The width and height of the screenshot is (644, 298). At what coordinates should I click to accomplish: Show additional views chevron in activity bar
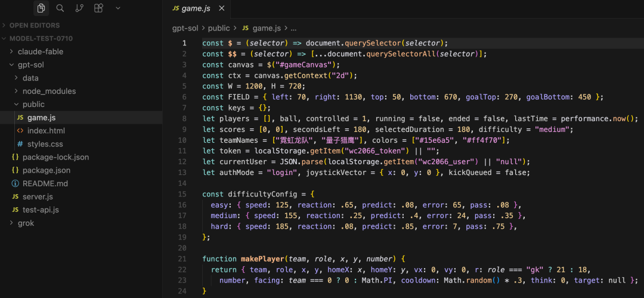click(118, 8)
